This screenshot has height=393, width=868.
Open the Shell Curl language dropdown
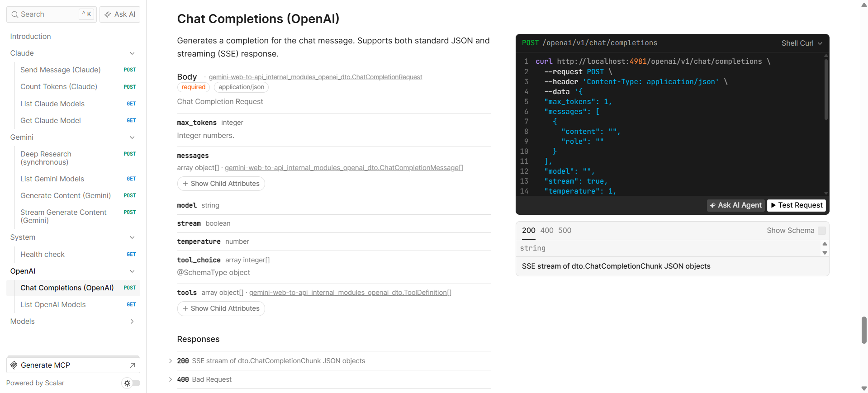[x=802, y=43]
